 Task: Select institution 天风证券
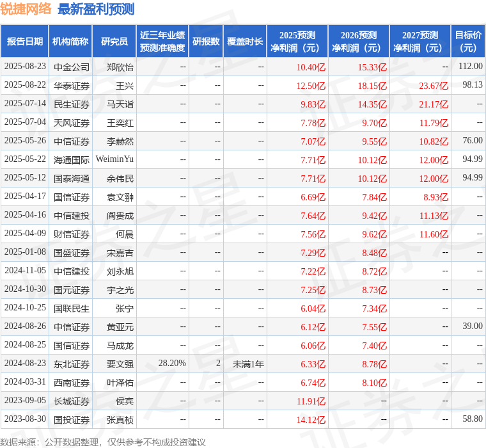tap(72, 123)
